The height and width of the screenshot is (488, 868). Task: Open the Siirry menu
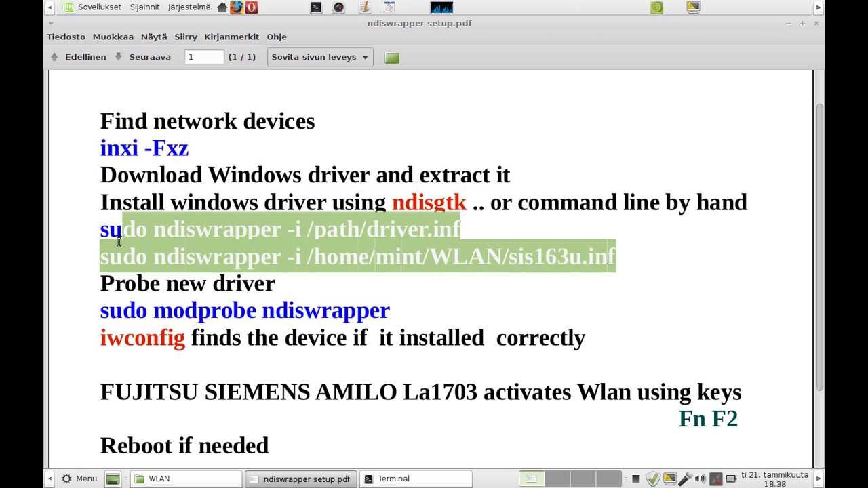pos(186,37)
